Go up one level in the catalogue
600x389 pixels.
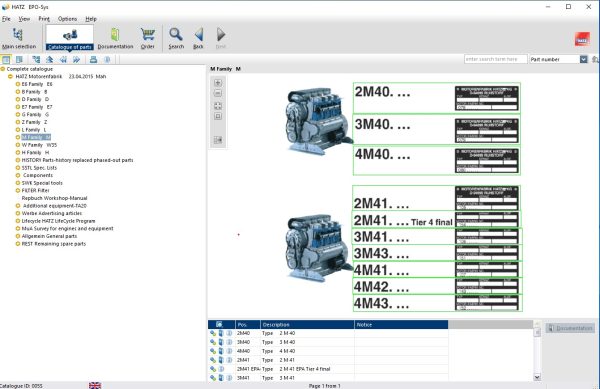click(x=49, y=59)
